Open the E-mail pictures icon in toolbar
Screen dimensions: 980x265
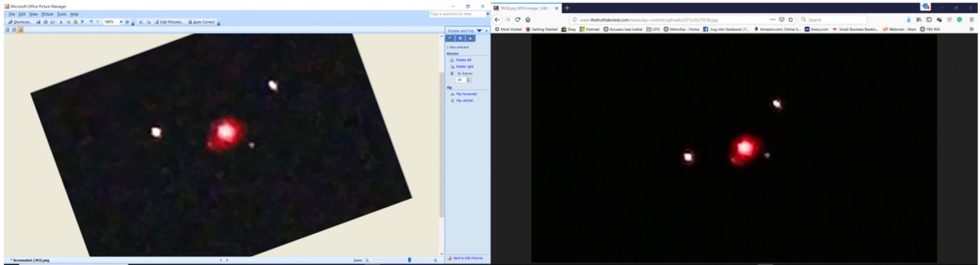coord(52,22)
